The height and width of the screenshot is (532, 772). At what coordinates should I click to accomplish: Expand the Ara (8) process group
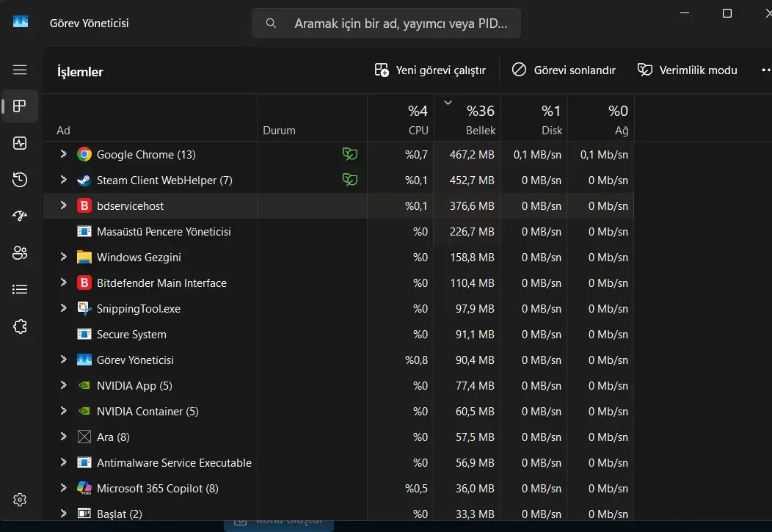(63, 437)
